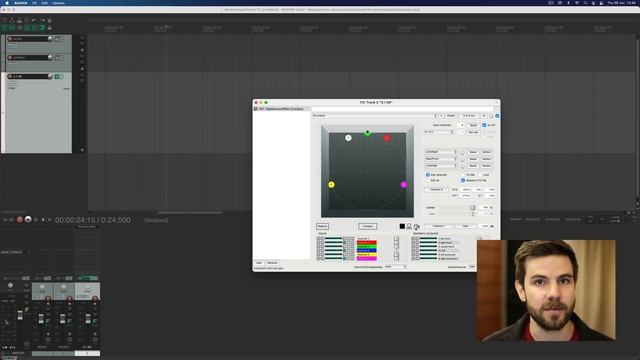Toggle the envelope move toolbar icon

coord(27,28)
